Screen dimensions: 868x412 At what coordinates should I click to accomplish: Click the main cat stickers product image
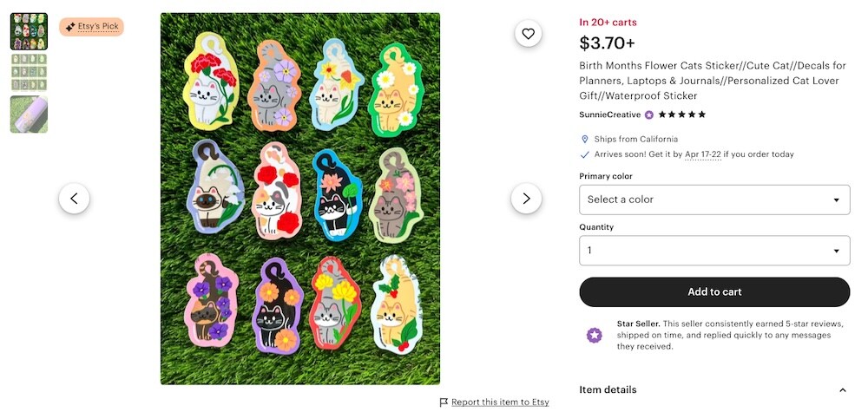pos(300,199)
